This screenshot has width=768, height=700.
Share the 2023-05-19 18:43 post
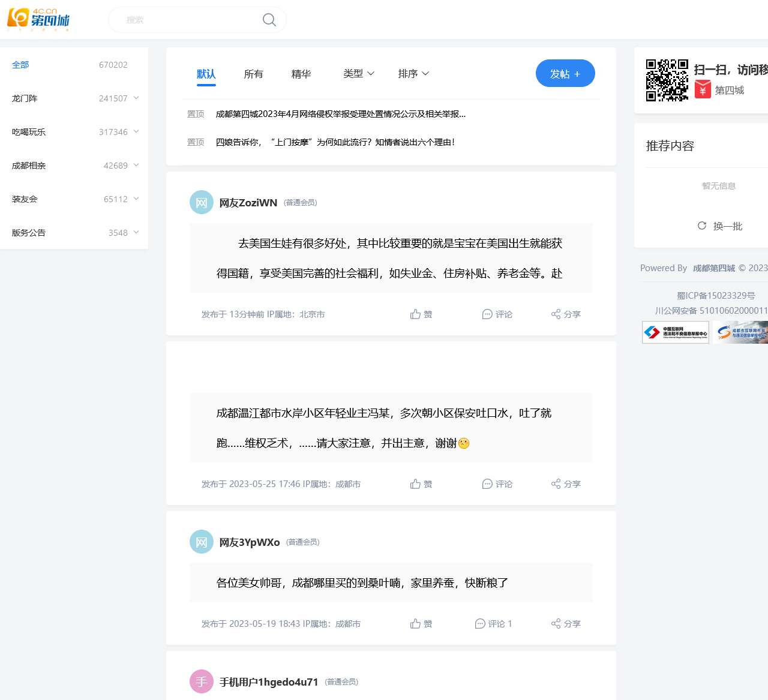click(566, 624)
